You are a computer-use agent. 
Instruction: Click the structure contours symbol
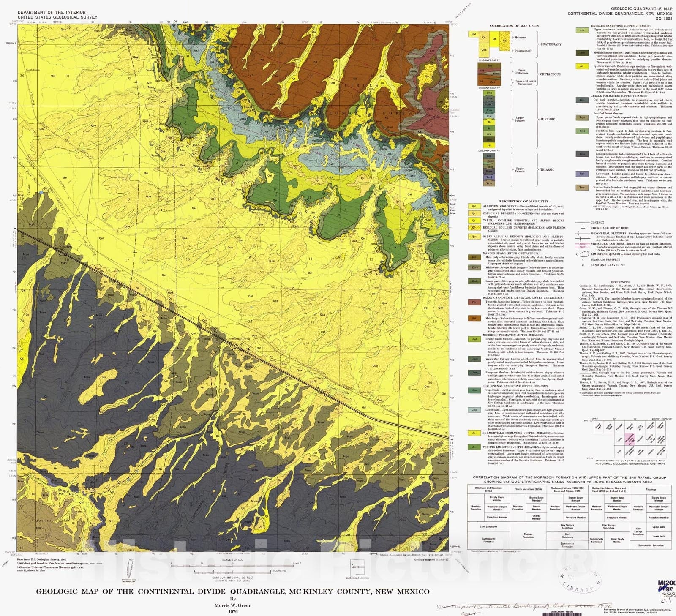coord(582,244)
